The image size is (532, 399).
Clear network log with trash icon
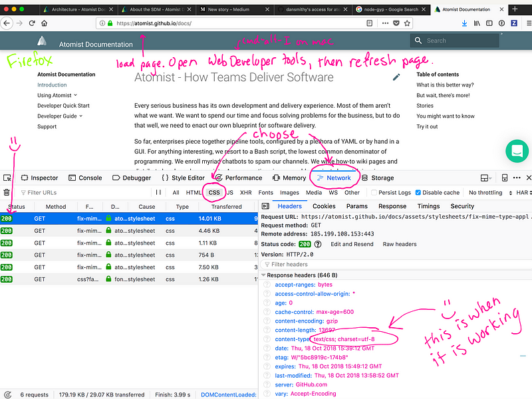tap(7, 192)
